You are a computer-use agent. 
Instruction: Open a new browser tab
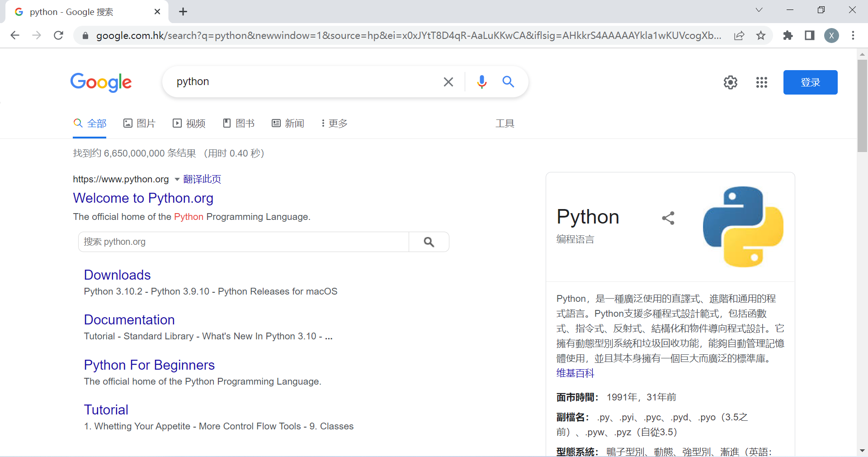pos(183,12)
